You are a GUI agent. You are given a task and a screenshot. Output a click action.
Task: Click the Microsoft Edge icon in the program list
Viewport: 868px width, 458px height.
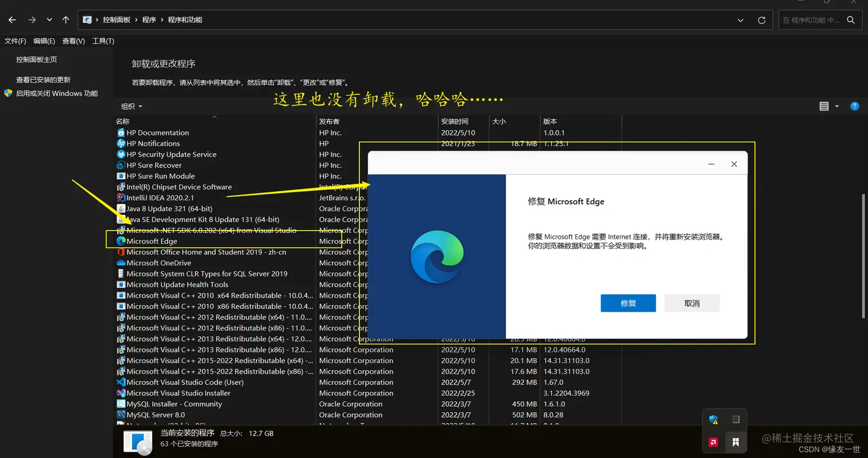(120, 241)
